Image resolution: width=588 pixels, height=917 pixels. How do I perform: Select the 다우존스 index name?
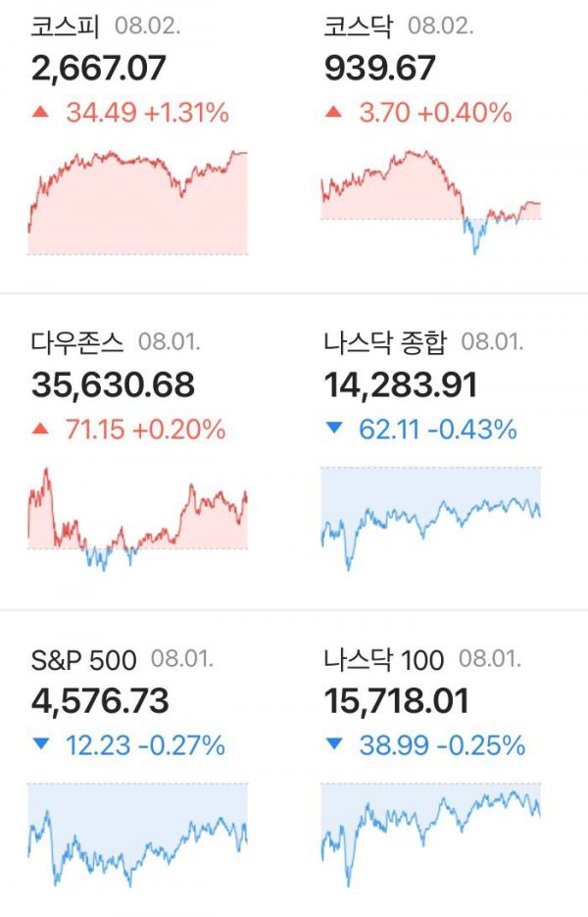tap(77, 343)
